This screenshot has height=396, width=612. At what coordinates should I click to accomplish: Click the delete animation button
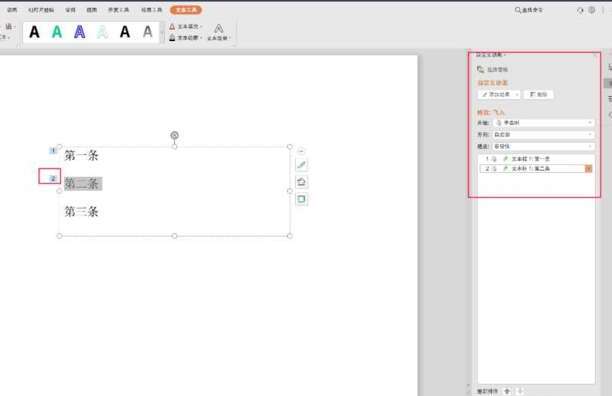pos(538,94)
